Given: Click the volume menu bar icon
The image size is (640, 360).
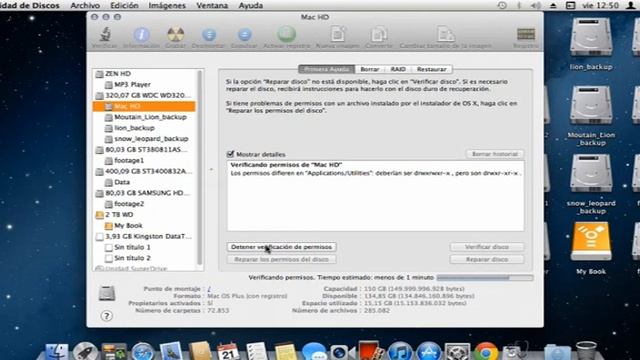Looking at the screenshot, I should (536, 5).
